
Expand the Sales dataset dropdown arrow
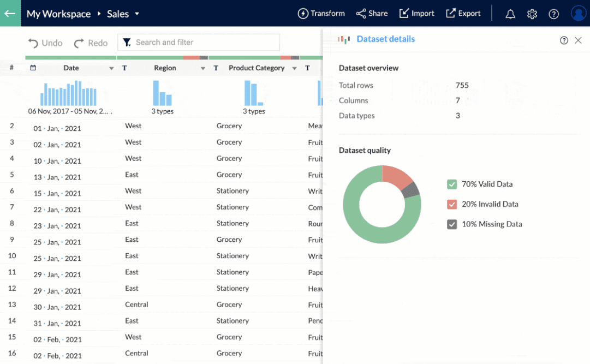tap(137, 14)
